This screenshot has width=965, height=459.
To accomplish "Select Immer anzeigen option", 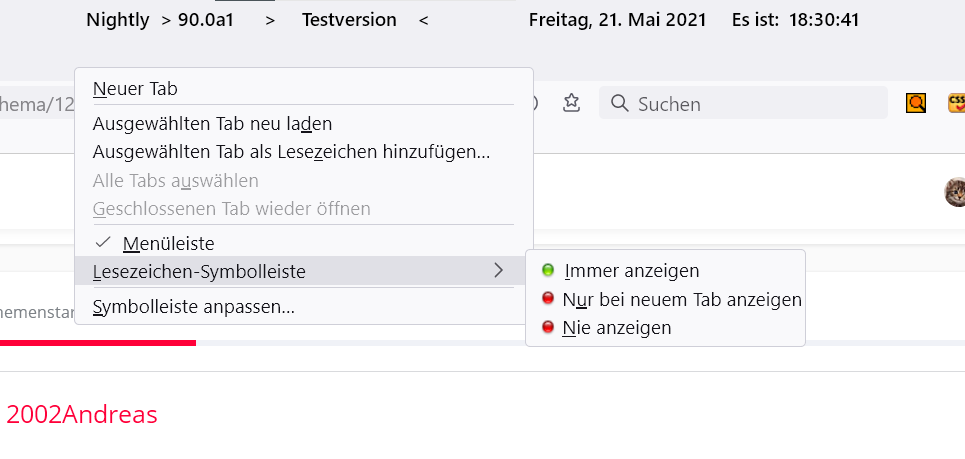I will [631, 270].
